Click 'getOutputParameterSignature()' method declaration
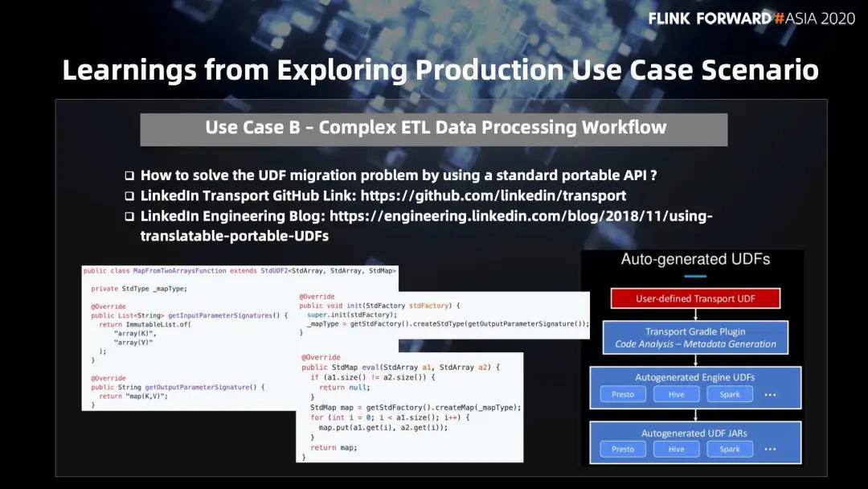 click(x=178, y=387)
